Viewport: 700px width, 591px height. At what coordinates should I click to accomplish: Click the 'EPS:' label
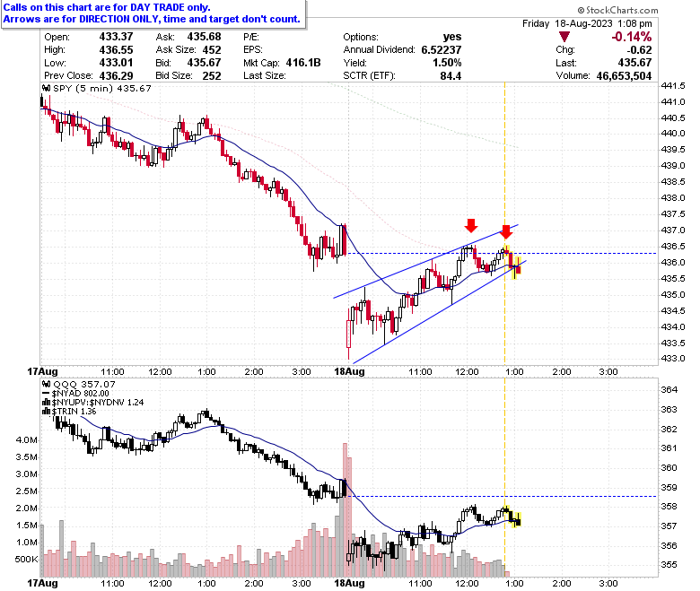pos(253,50)
